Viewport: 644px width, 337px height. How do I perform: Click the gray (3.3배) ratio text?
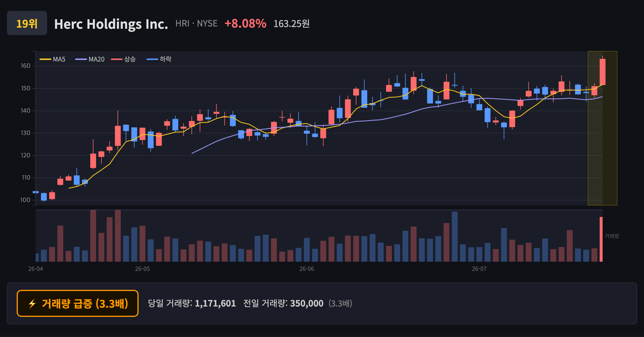(340, 303)
